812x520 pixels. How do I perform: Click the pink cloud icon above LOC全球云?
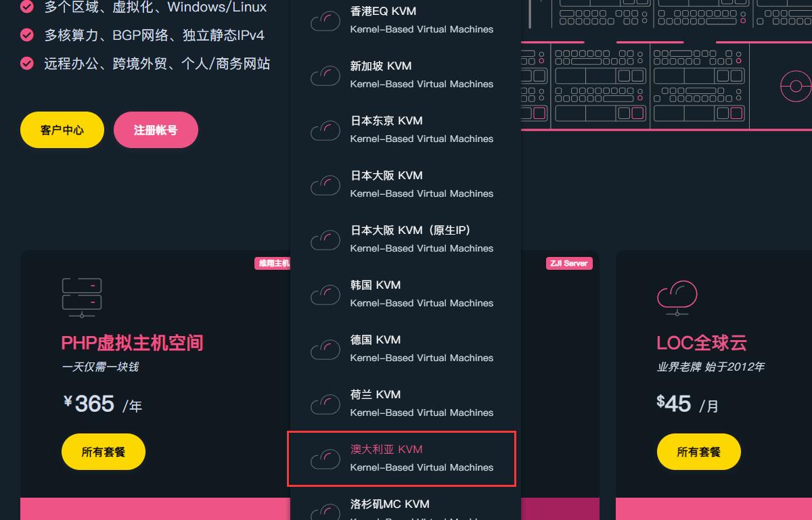677,298
